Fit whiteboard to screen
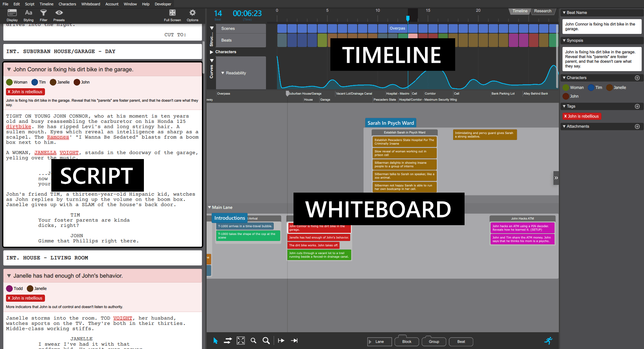 point(241,341)
